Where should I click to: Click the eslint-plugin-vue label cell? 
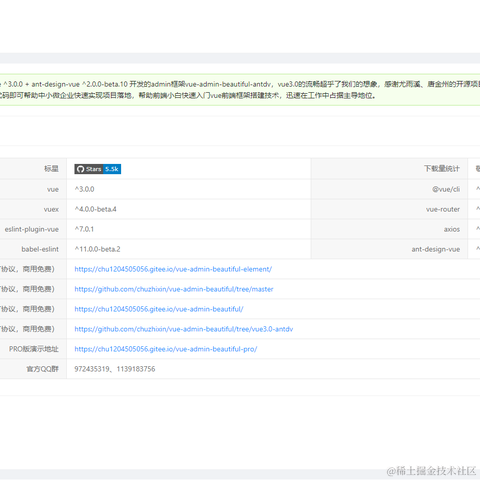[32, 229]
